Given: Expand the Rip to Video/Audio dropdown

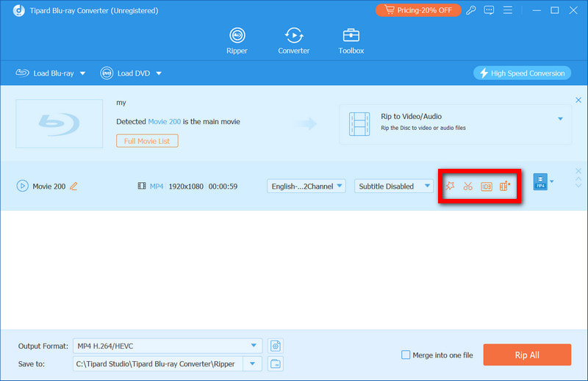Looking at the screenshot, I should pos(560,119).
